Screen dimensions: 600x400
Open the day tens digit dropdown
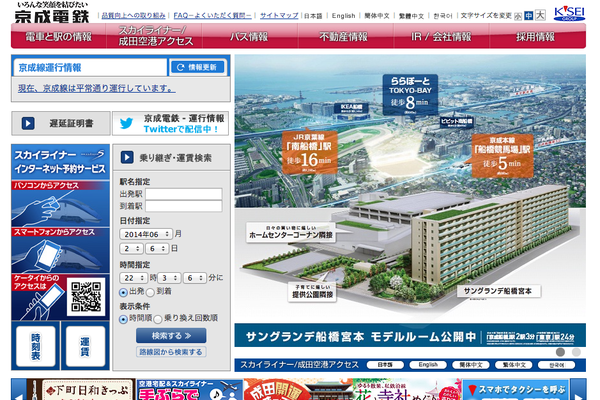click(131, 248)
